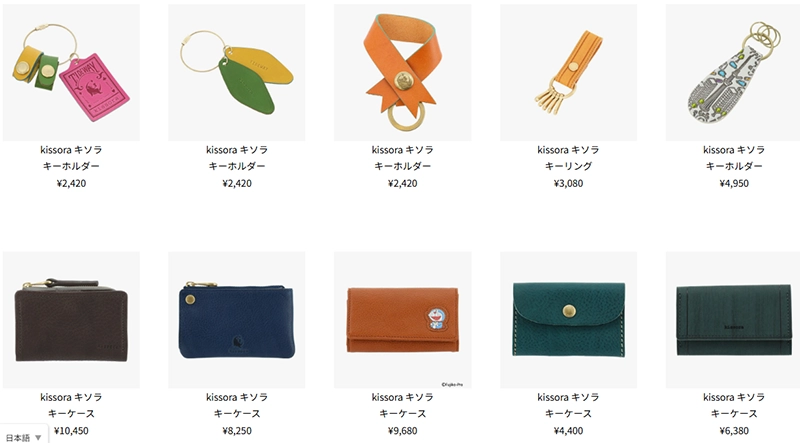Select the green and yellow leaf keyholder image
The height and width of the screenshot is (443, 800).
tap(237, 72)
